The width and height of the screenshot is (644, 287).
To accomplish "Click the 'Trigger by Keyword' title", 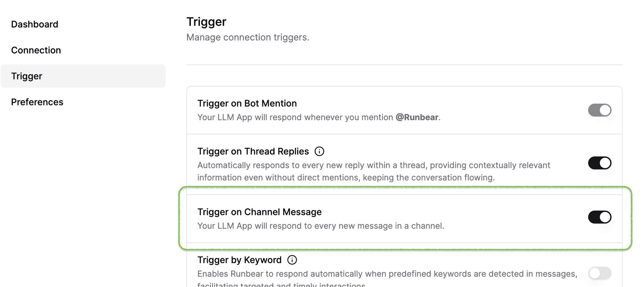I will click(239, 260).
